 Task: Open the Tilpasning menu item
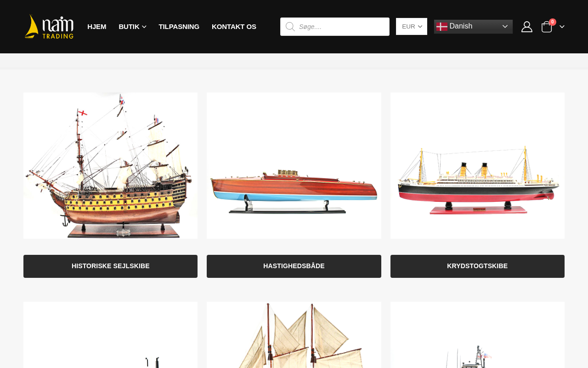click(179, 27)
